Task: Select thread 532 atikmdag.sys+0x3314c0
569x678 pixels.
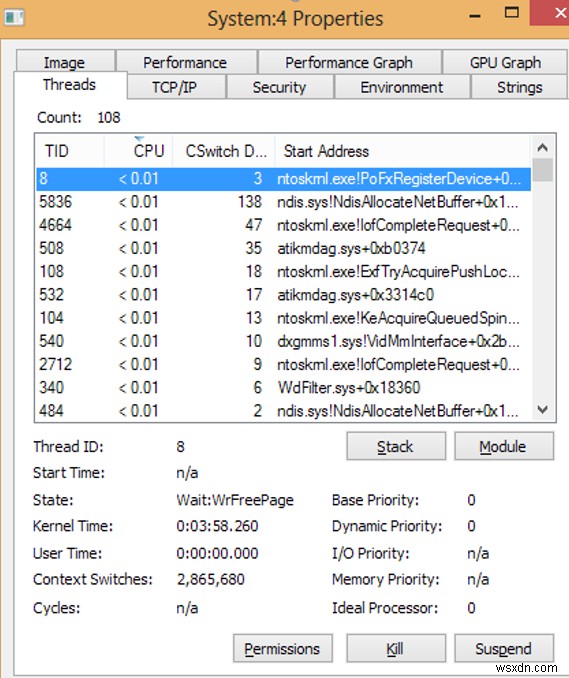Action: pos(284,295)
